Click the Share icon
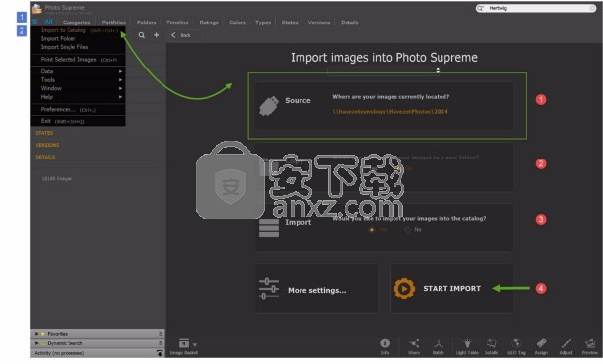This screenshot has height=364, width=603. click(414, 342)
